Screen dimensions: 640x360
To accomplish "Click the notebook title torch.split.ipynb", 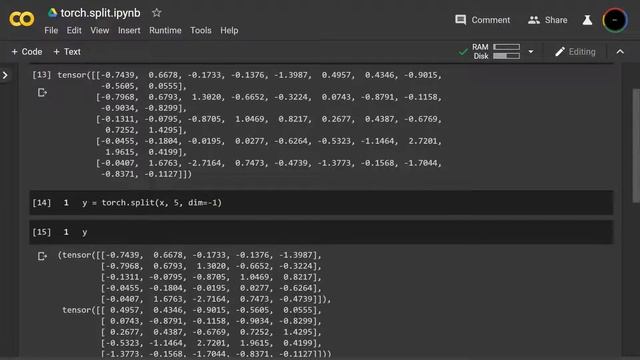I will click(100, 13).
